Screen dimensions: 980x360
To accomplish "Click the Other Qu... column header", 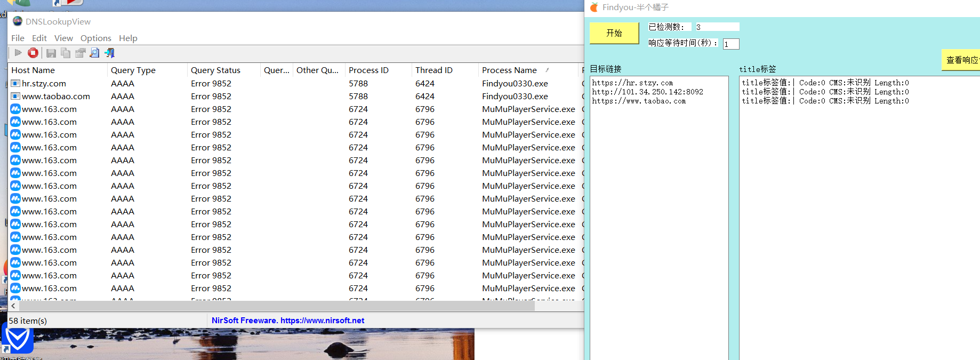I will coord(319,70).
